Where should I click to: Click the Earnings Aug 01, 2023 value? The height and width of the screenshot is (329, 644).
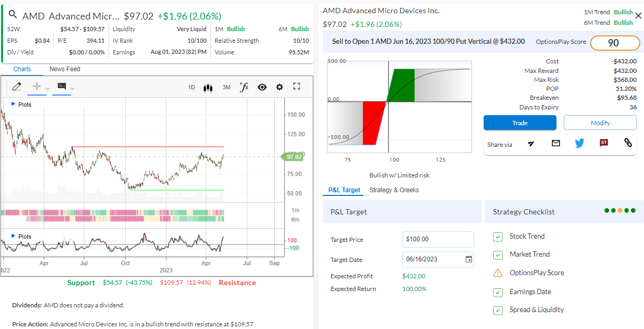pos(178,52)
